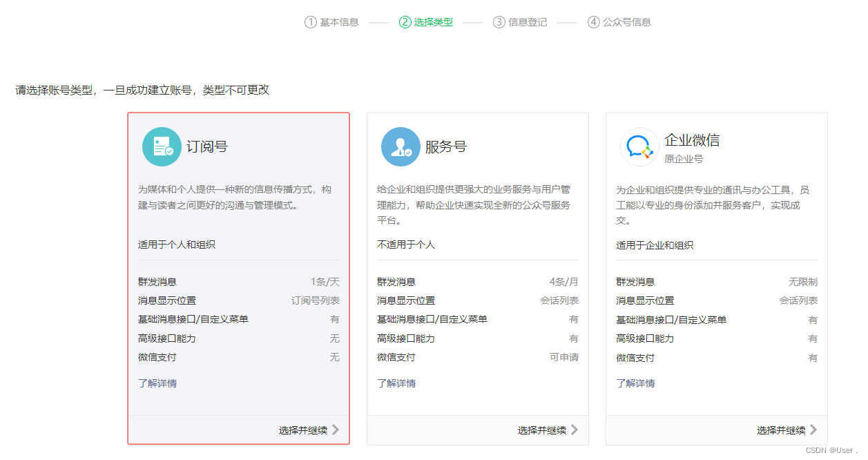Screen dimensions: 868x460
Task: Click 会话列表 value in 服务号 card
Action: (x=559, y=300)
